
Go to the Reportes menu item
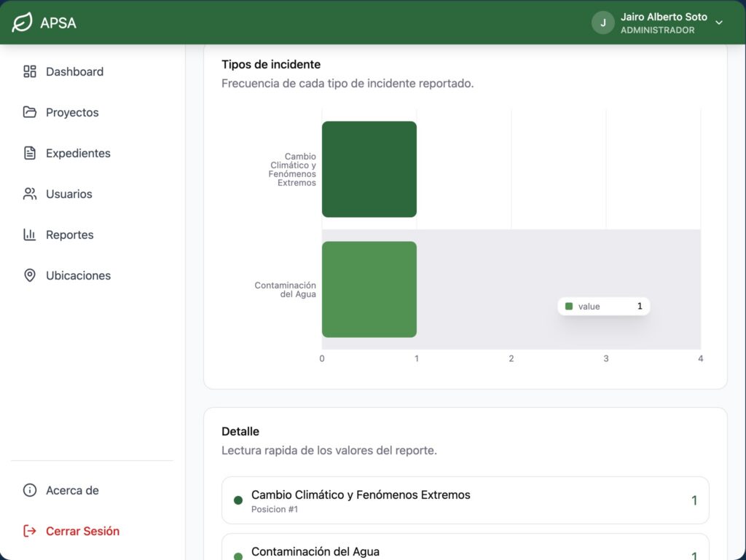(70, 234)
